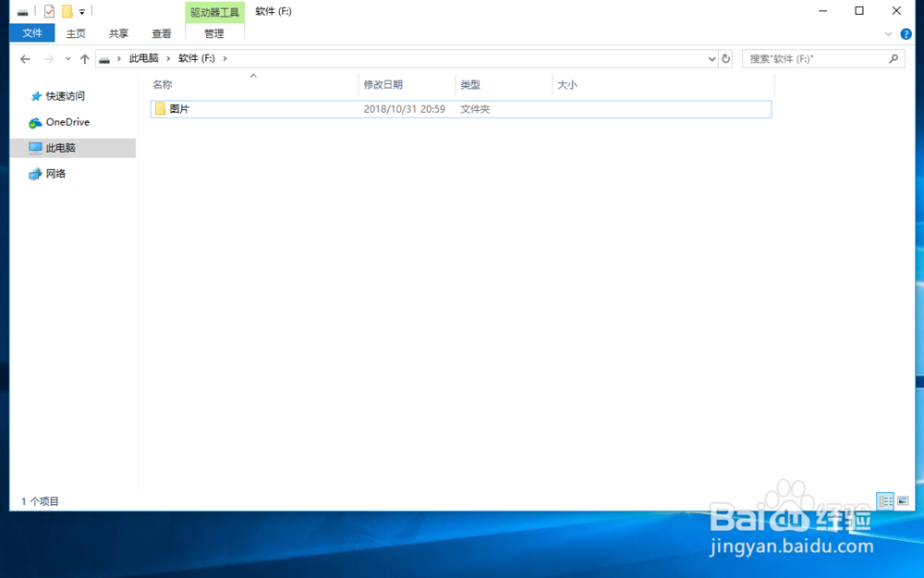Create a new folder using the toolbar icon
924x578 pixels.
[x=65, y=10]
